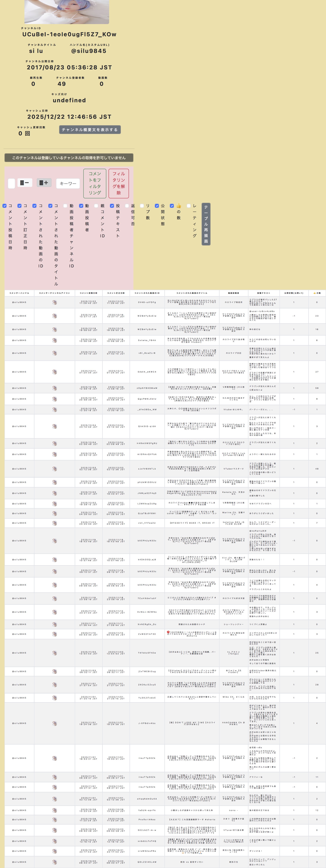Toggle the 👍の数 column checkbox
This screenshot has height=868, width=326.
click(172, 206)
